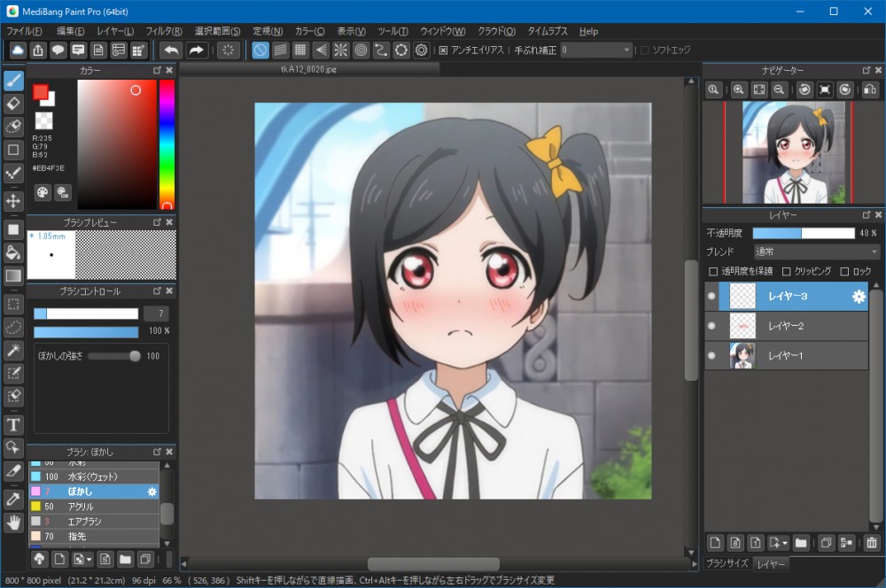Check 透明度を保護 option
Viewport: 886px width, 588px height.
[x=713, y=272]
